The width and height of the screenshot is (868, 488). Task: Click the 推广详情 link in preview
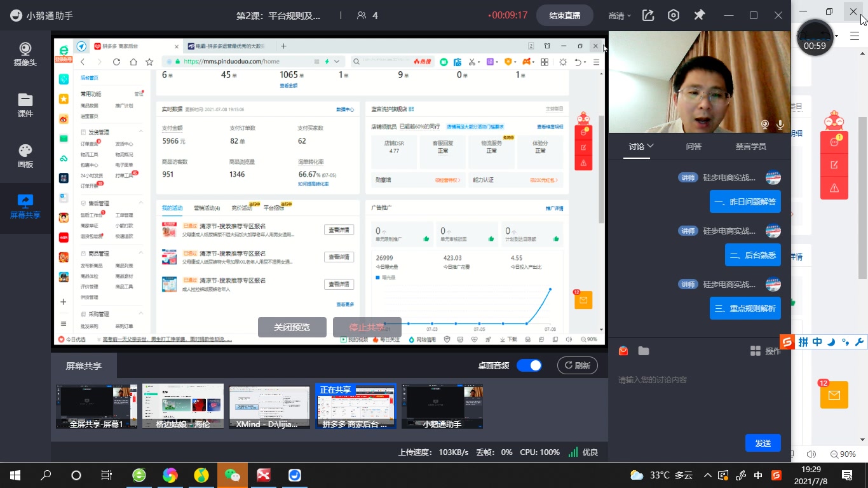click(554, 208)
